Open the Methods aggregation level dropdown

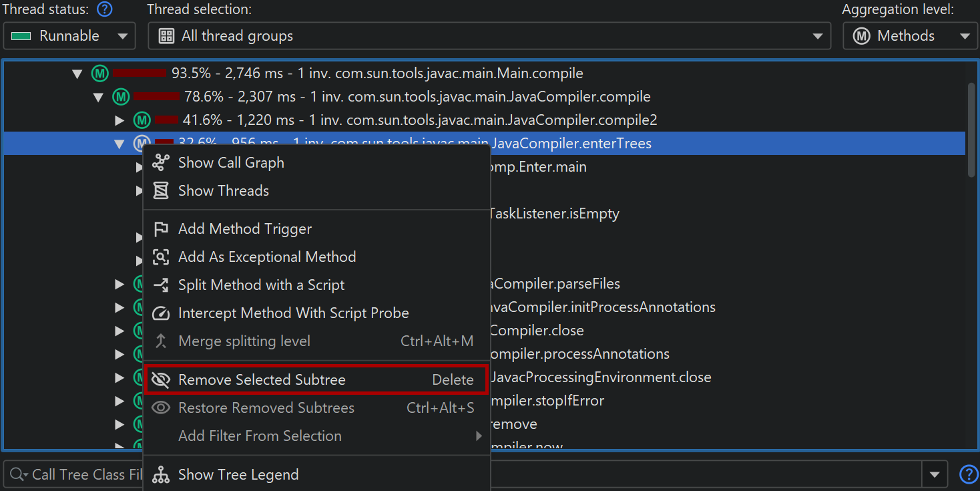coord(908,36)
